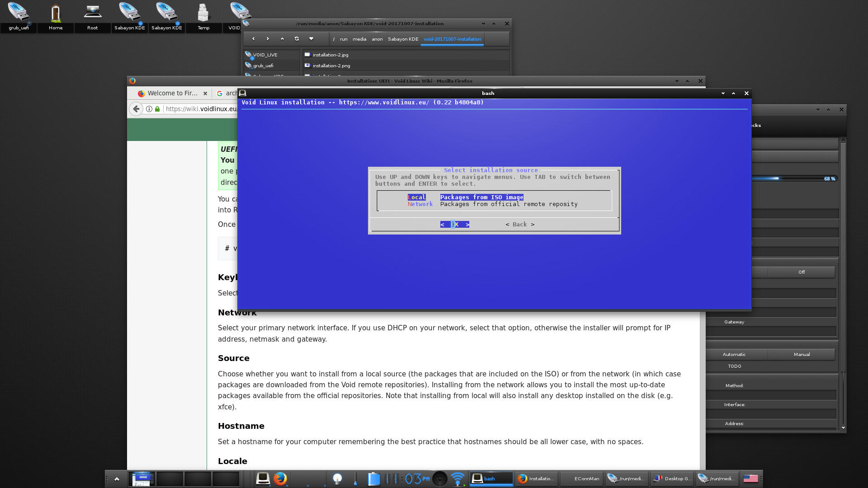
Task: Go forward in the file manager
Action: [268, 39]
